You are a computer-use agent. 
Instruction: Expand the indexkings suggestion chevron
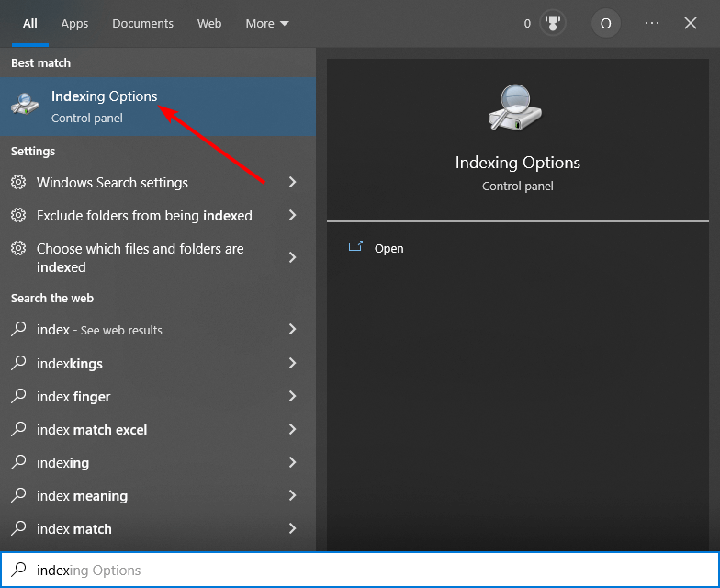tap(292, 363)
